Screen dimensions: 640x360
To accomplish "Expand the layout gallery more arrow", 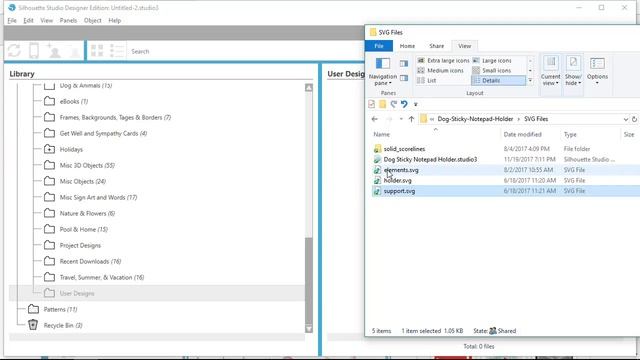I will (530, 81).
